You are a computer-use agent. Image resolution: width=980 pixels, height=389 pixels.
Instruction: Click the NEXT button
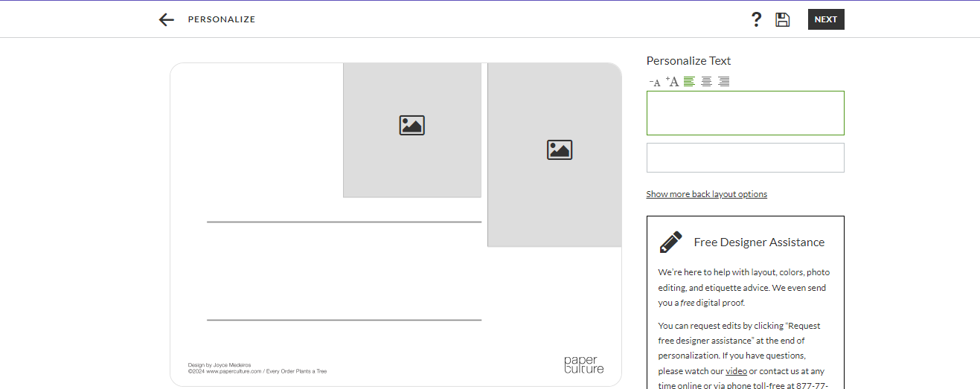point(825,19)
